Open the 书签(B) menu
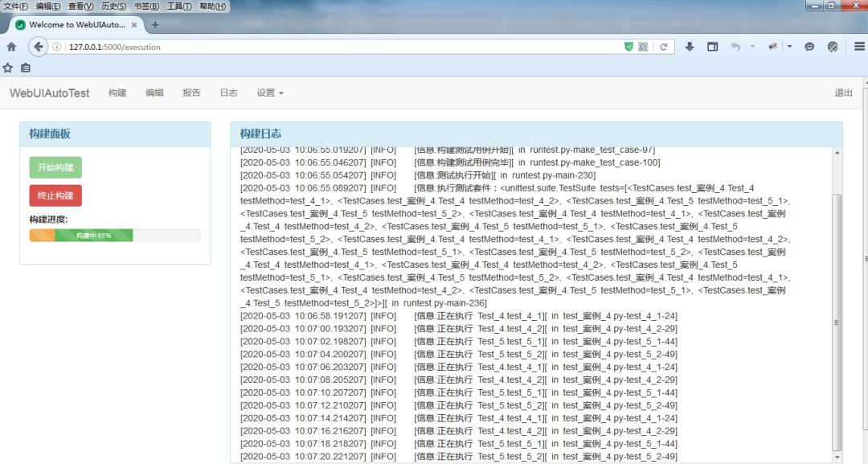Screen dimensions: 868x464 pyautogui.click(x=145, y=6)
